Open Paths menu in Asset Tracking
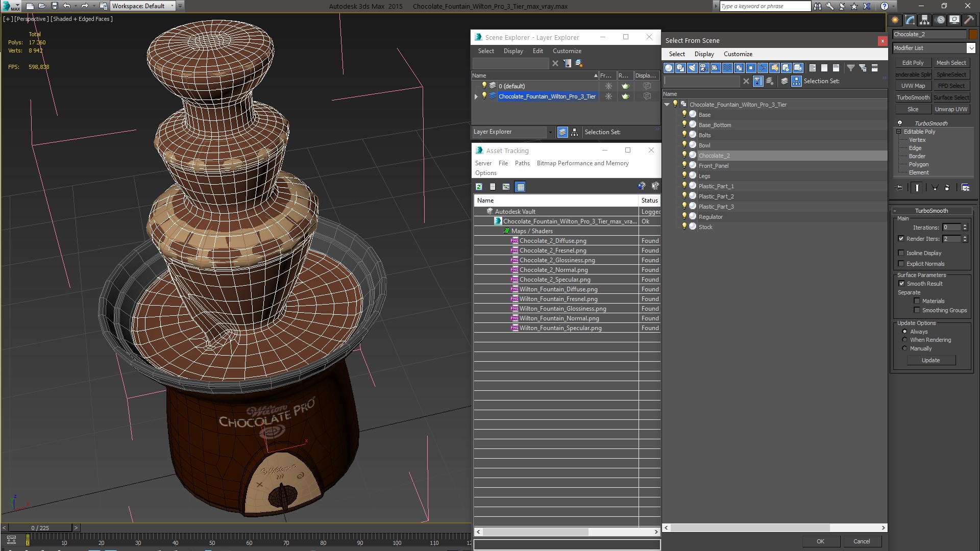Screen dimensions: 980x551 [x=522, y=163]
